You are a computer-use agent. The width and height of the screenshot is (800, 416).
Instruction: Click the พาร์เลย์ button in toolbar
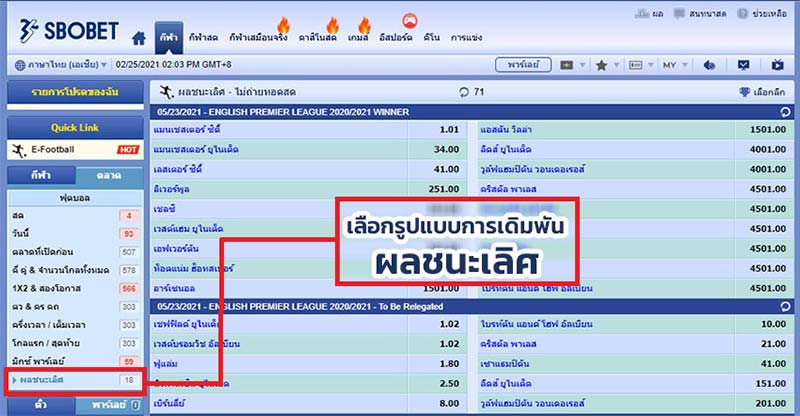(523, 65)
